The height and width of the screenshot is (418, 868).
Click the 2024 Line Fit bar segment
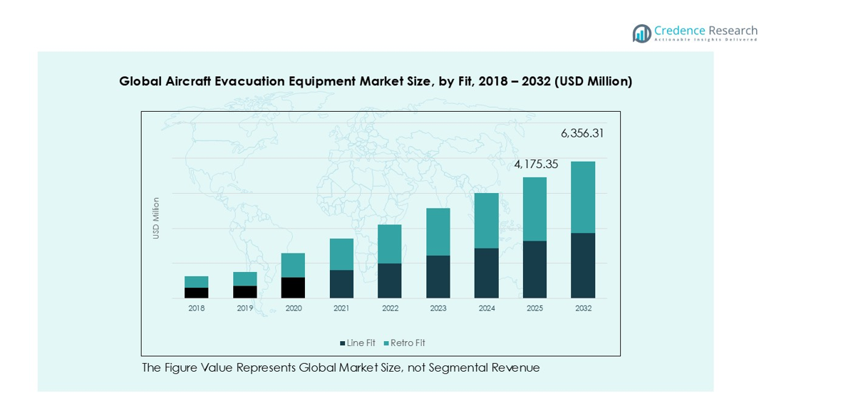pyautogui.click(x=486, y=273)
